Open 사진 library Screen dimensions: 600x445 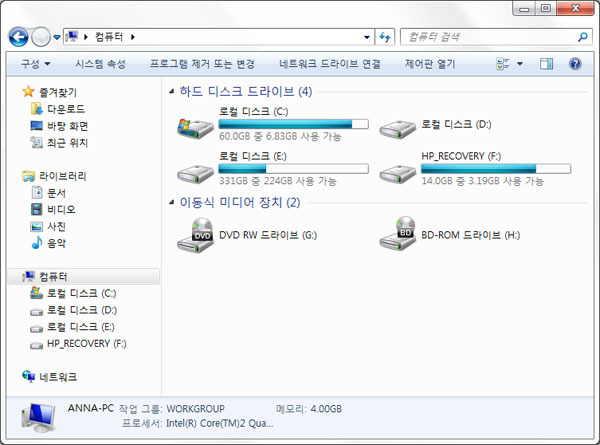point(56,226)
